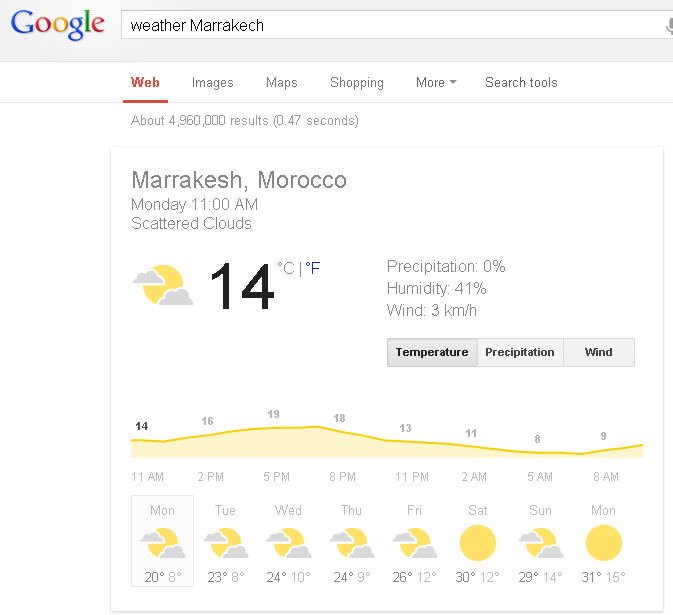Click the large current weather icon
This screenshot has height=615, width=673.
point(163,285)
